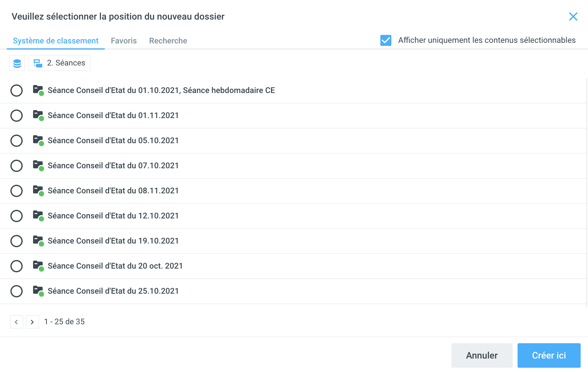588x372 pixels.
Task: Switch to the Recherche tab
Action: (x=168, y=41)
